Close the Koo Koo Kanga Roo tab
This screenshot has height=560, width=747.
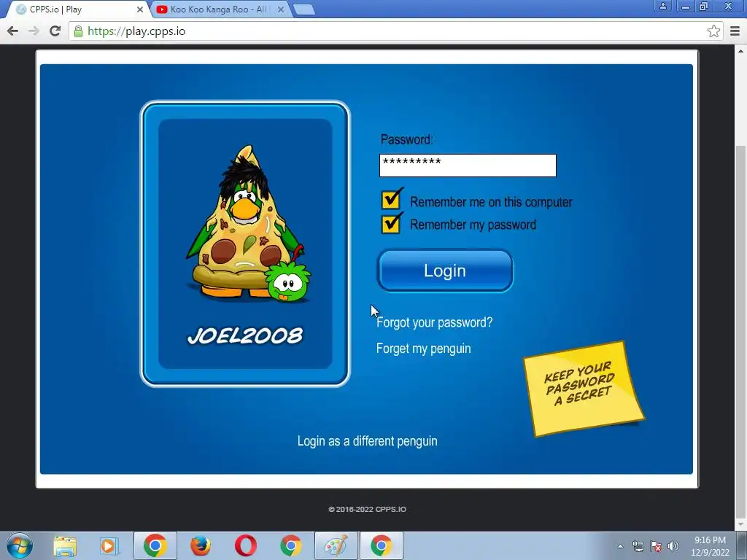[281, 9]
